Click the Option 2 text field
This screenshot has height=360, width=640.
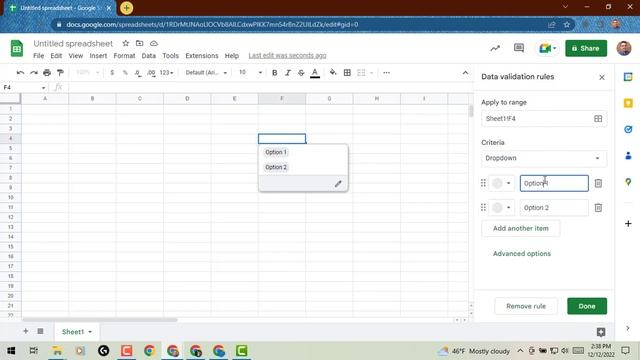pyautogui.click(x=554, y=208)
